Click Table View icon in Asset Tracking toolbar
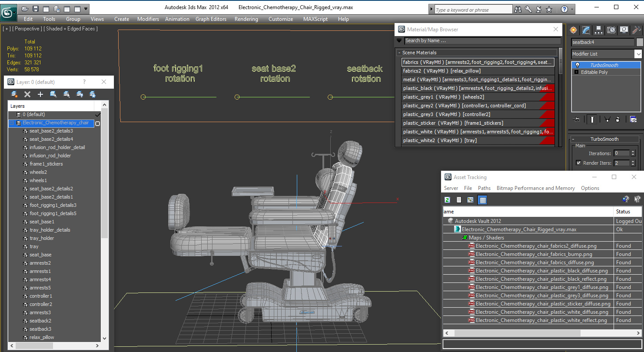The width and height of the screenshot is (644, 352). (x=482, y=200)
